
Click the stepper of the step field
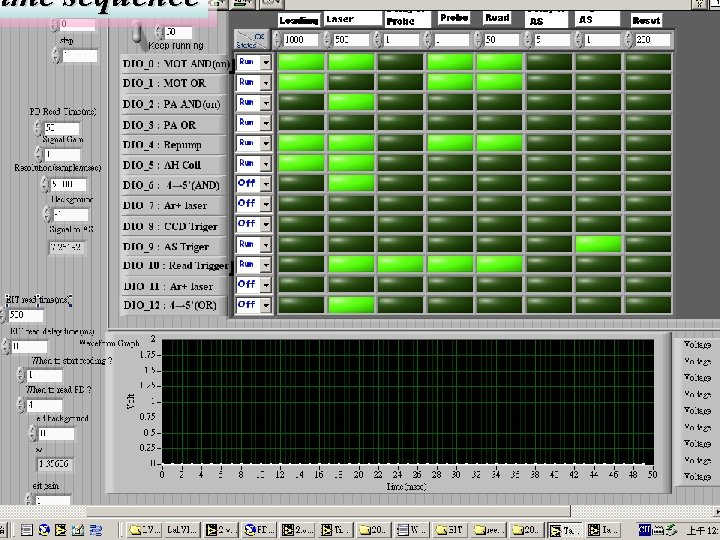point(56,56)
